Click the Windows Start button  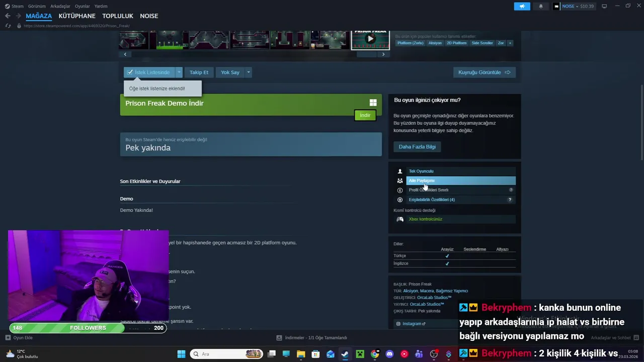pos(181,354)
